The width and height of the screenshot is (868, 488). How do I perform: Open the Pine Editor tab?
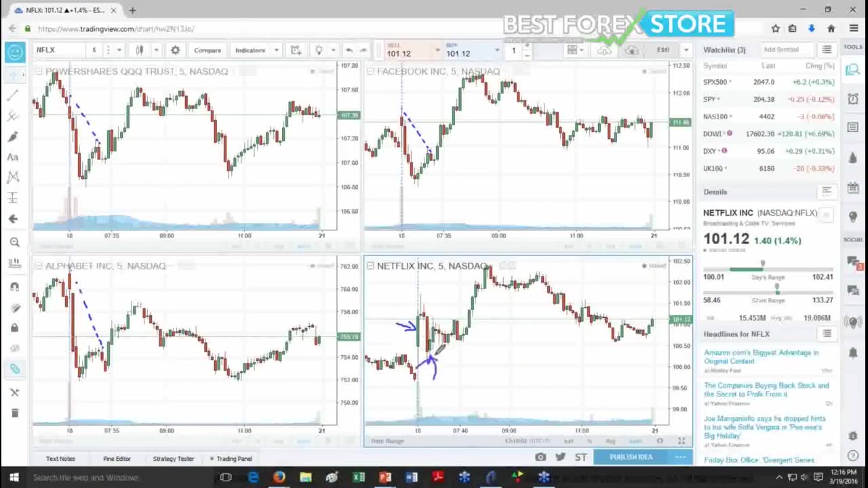(117, 459)
